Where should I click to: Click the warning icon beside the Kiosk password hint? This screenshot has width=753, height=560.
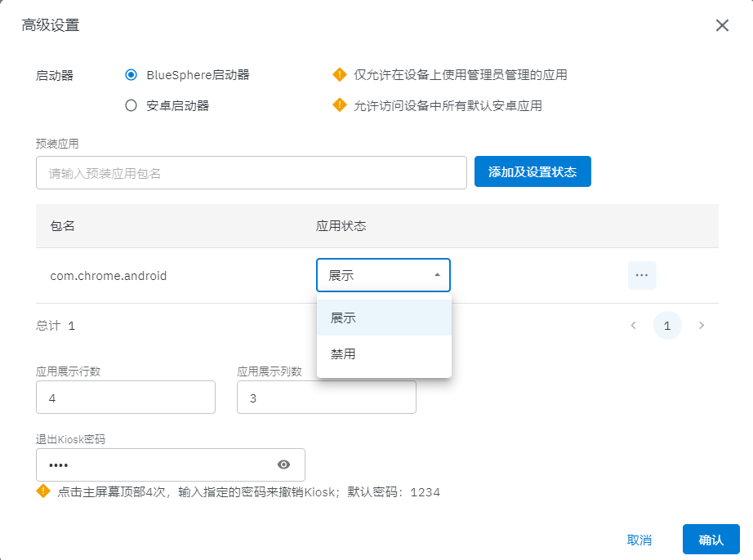[x=43, y=491]
